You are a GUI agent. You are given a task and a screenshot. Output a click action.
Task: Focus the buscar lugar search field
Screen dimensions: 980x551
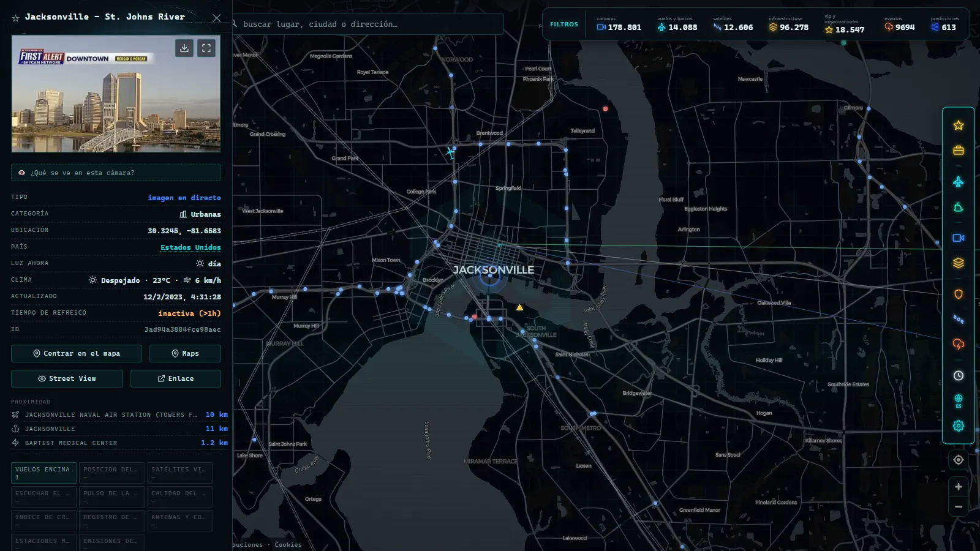point(367,24)
